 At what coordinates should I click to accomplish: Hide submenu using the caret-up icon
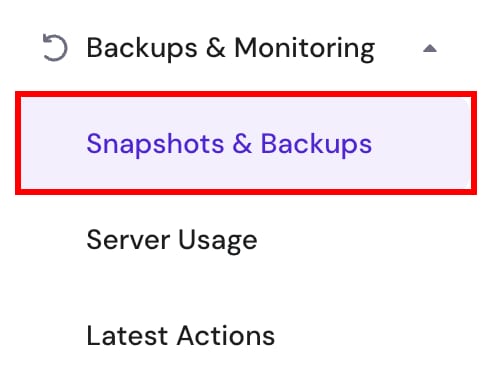click(x=430, y=49)
